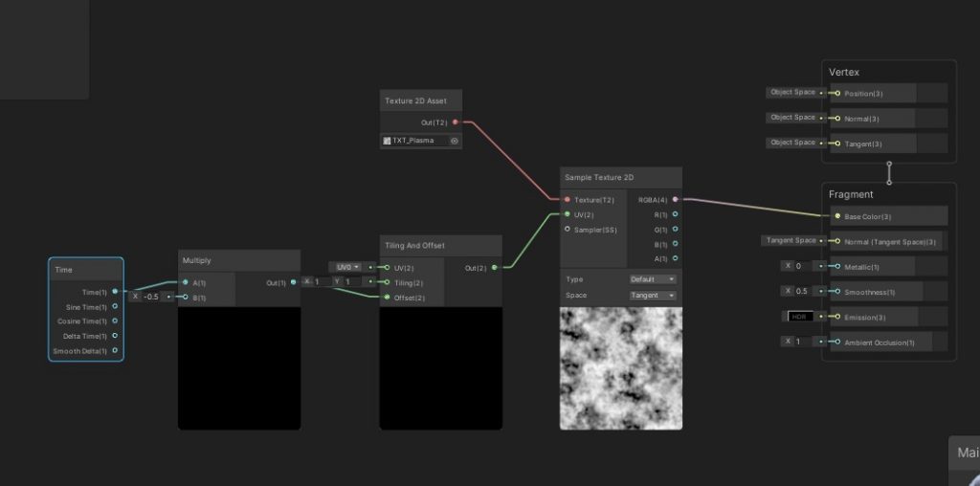This screenshot has width=980, height=486.
Task: Click the Time(1) output port
Action: click(115, 292)
